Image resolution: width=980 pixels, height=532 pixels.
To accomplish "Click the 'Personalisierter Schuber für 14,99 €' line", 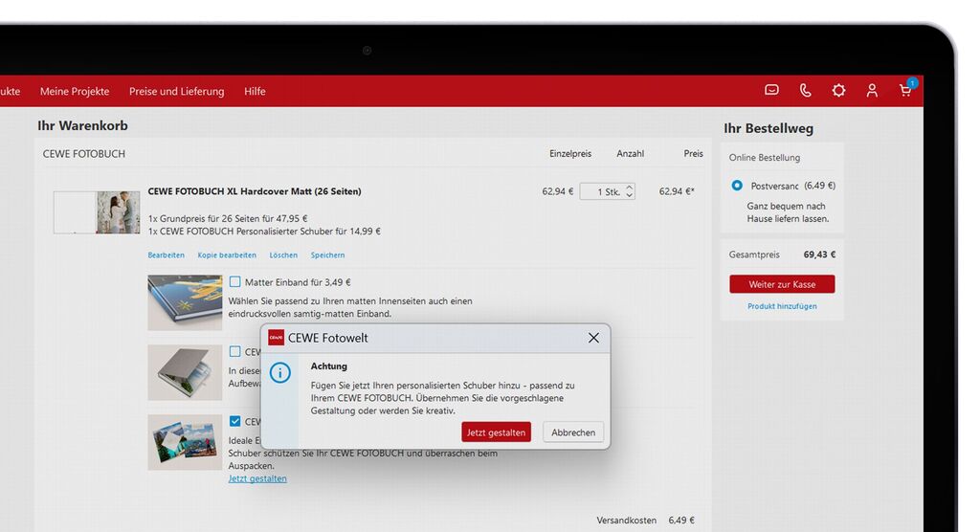I will pos(264,232).
